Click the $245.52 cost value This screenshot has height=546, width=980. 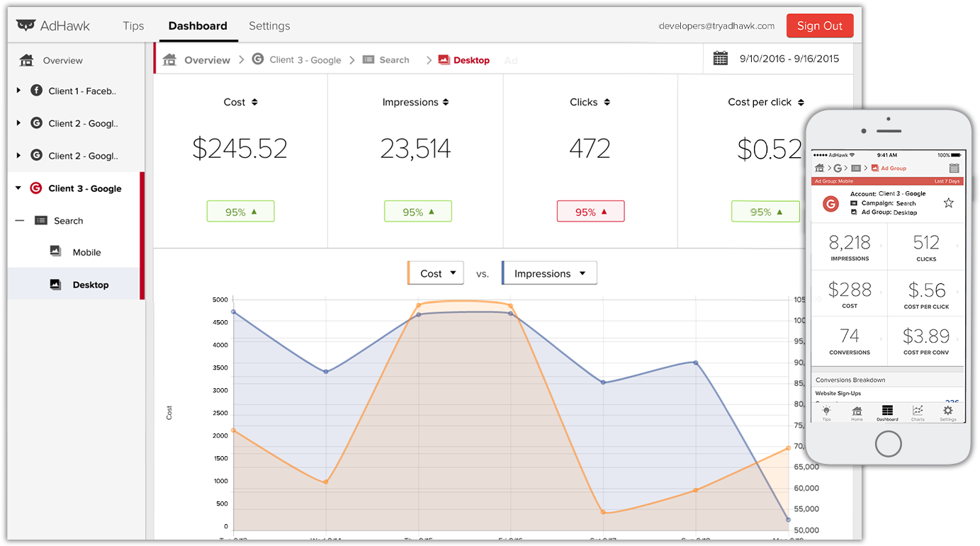(240, 149)
